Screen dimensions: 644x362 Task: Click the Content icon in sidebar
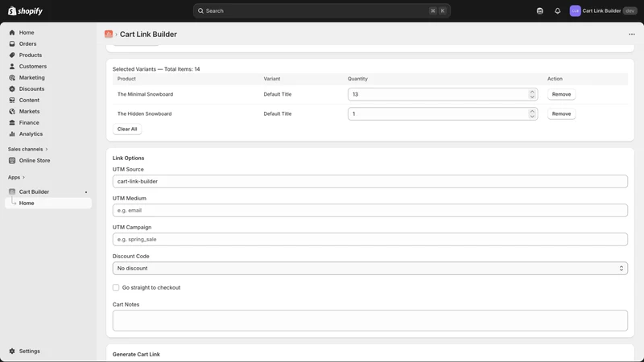[x=12, y=100]
